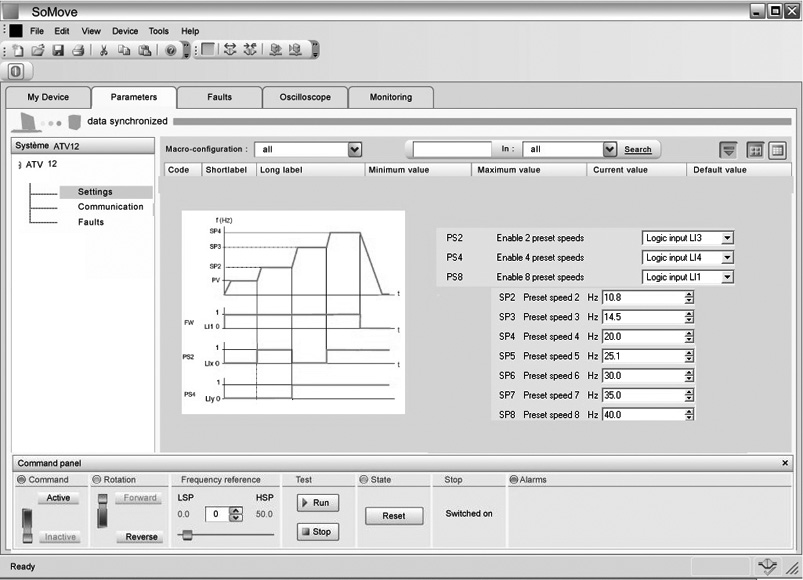Click the search text input field
The height and width of the screenshot is (580, 803).
click(452, 149)
